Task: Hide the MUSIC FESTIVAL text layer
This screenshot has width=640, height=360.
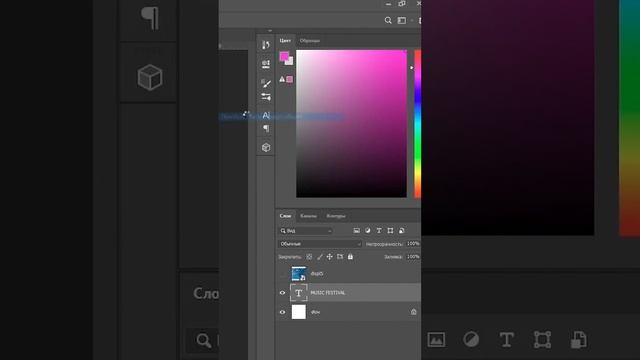Action: (282, 293)
